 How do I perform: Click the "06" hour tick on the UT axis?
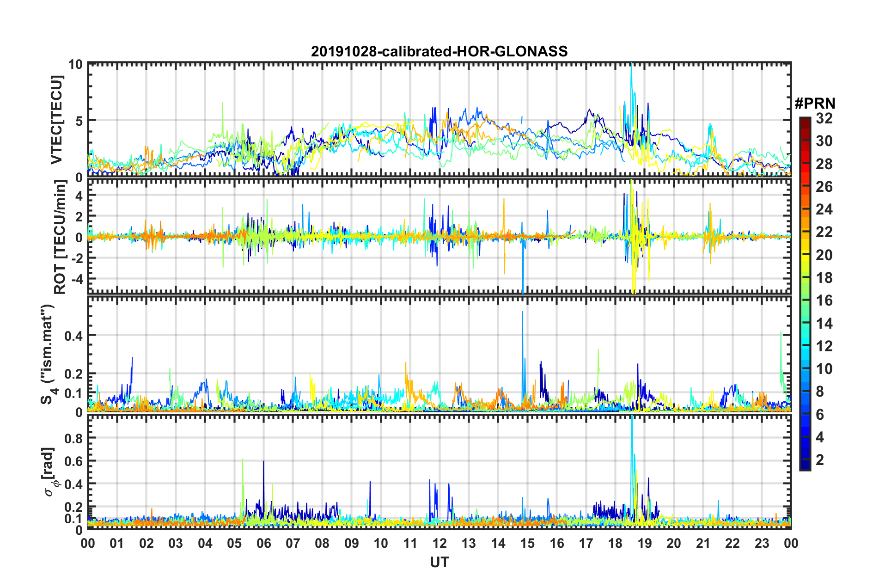click(263, 543)
